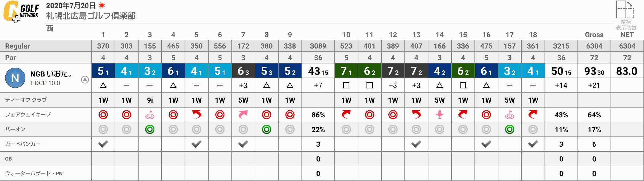The image size is (644, 181).
Task: Click the hole 7 pink right-miss arrow
Action: click(x=243, y=115)
